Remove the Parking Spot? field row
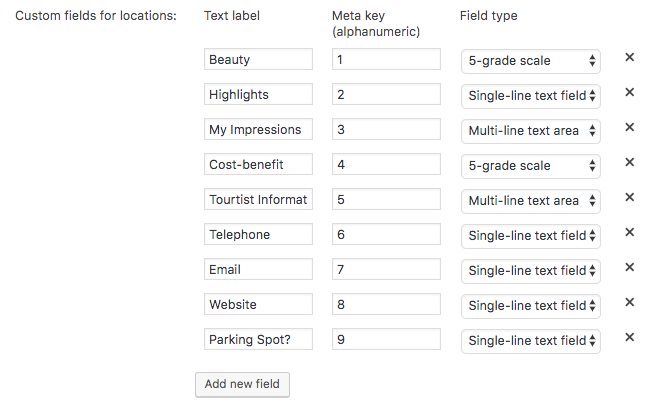Screen dimensions: 671x419 point(630,338)
